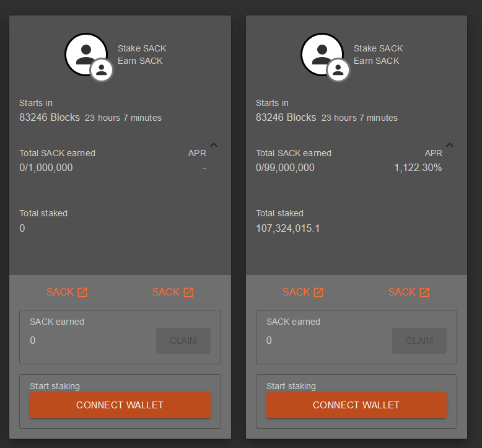Click '23 hours 7 minutes' in the 1,000,000 pool card
Image resolution: width=482 pixels, height=448 pixels.
(123, 118)
